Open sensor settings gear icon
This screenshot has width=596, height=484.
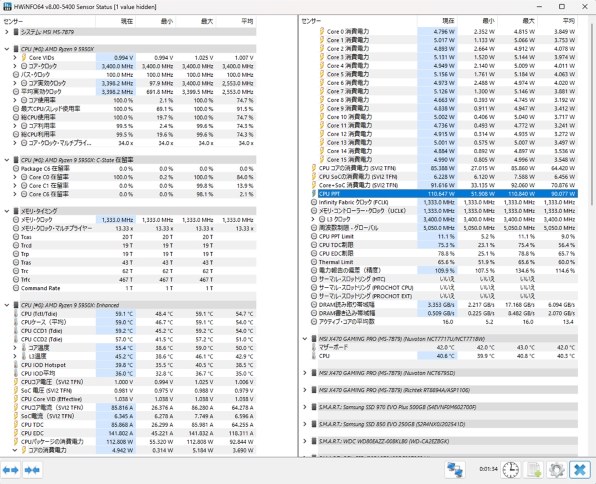(556, 470)
